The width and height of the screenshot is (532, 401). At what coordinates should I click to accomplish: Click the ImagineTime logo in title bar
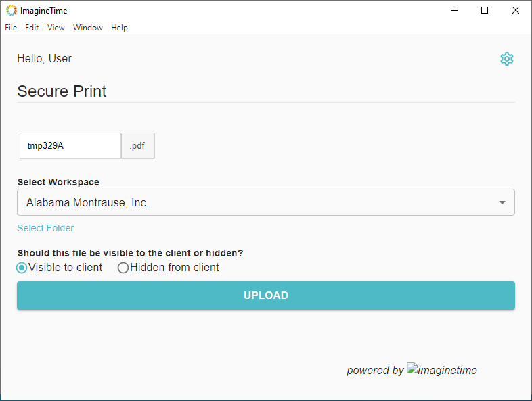point(12,10)
